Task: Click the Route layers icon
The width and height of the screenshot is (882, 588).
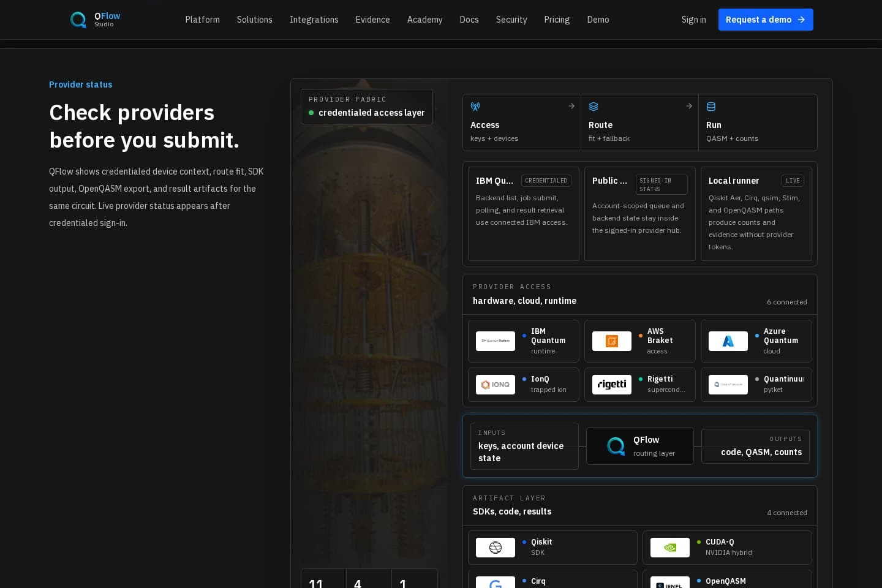Action: pyautogui.click(x=594, y=107)
